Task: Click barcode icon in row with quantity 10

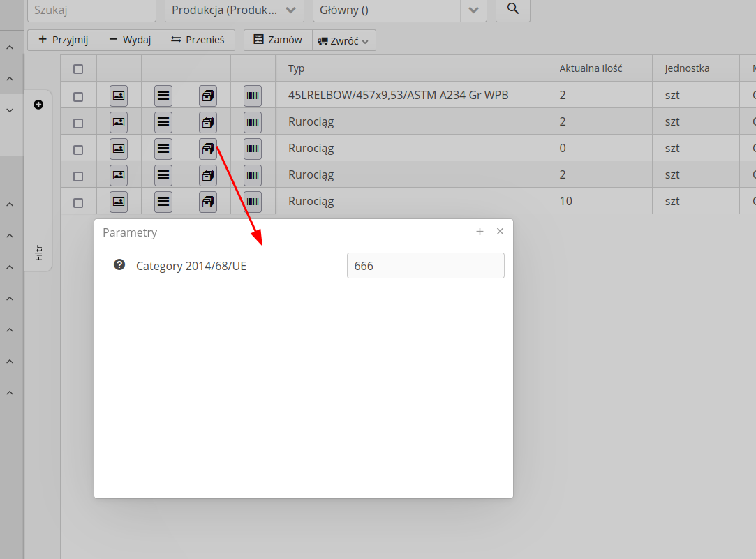Action: click(x=253, y=202)
